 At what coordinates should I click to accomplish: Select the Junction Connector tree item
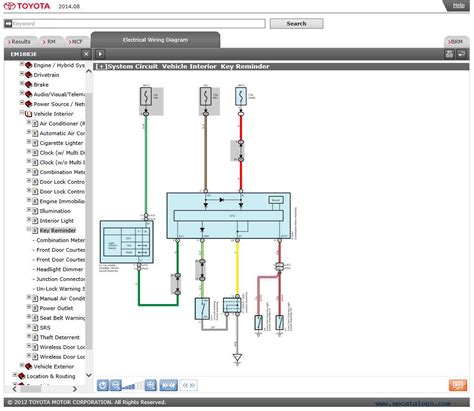pos(61,279)
